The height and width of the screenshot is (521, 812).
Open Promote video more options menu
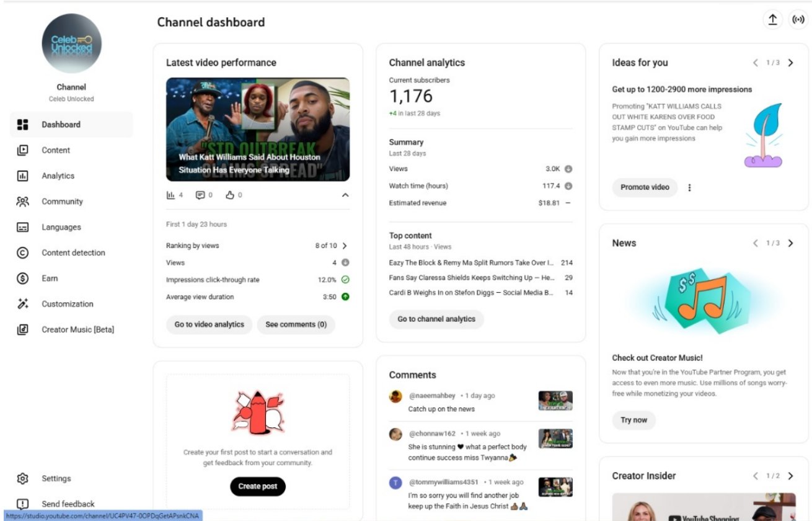[x=689, y=187]
